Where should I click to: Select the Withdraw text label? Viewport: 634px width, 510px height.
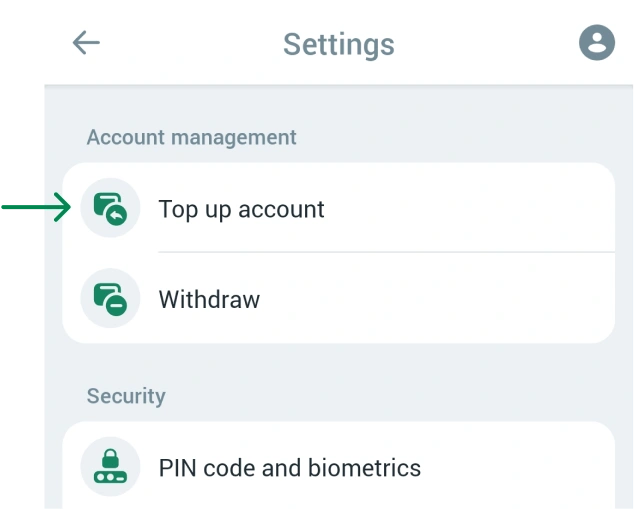pyautogui.click(x=209, y=299)
